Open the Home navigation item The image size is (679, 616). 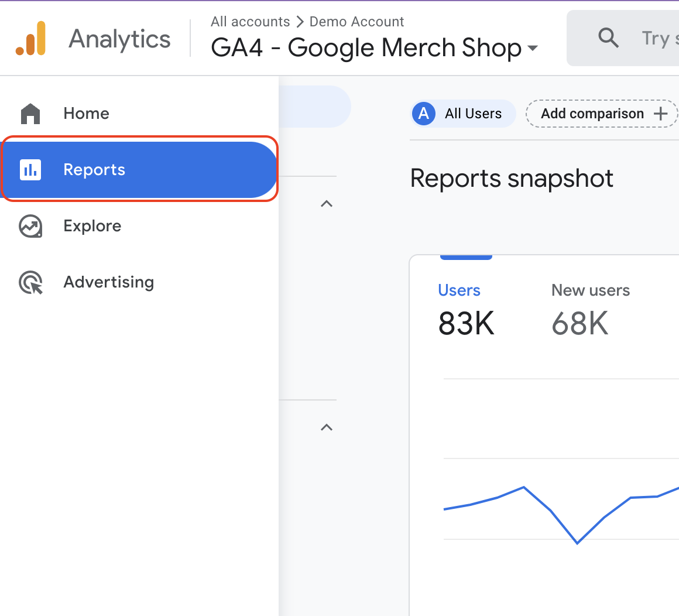pyautogui.click(x=139, y=114)
